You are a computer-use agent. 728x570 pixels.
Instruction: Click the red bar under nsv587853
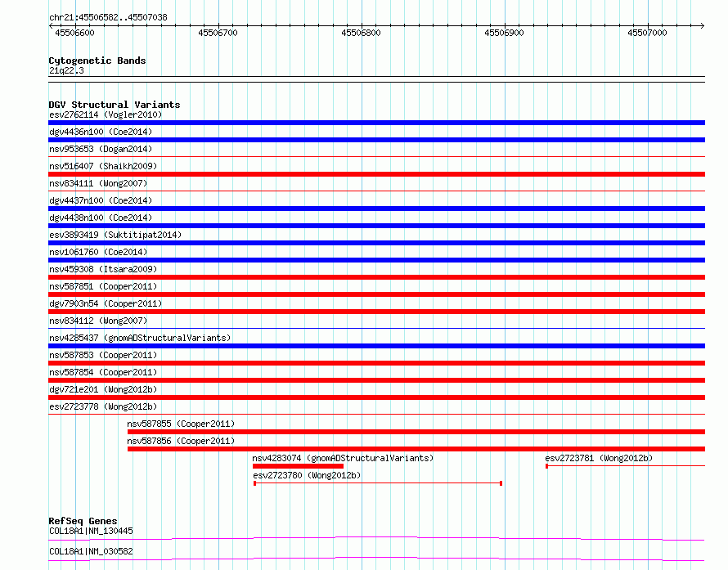point(376,363)
